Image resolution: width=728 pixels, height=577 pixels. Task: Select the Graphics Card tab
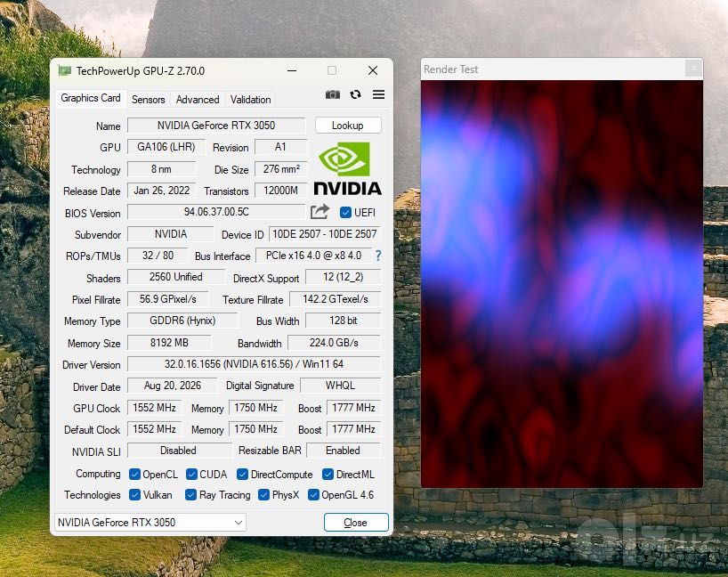[91, 98]
